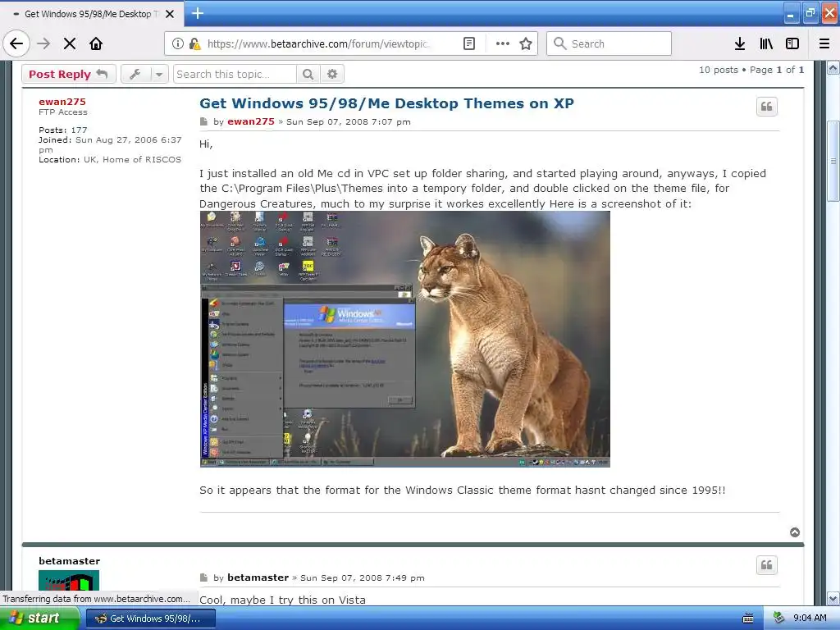Viewport: 840px width, 630px height.
Task: Open the Windows start menu
Action: pos(39,619)
